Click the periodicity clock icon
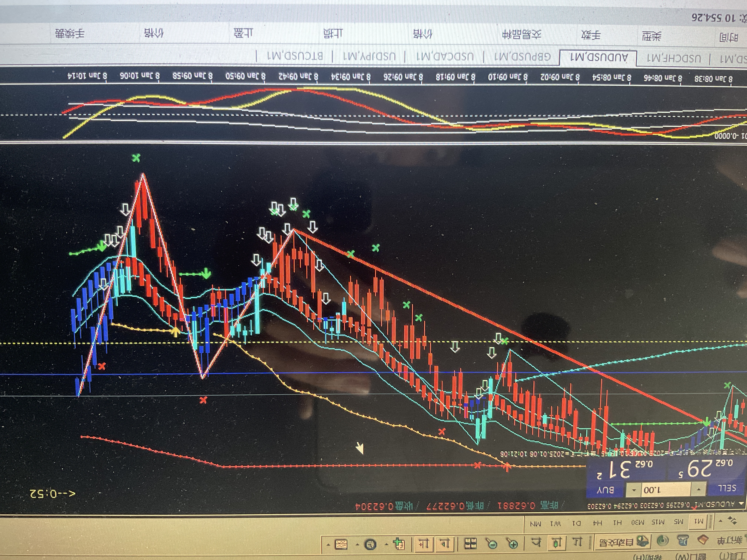This screenshot has width=747, height=560. click(371, 544)
